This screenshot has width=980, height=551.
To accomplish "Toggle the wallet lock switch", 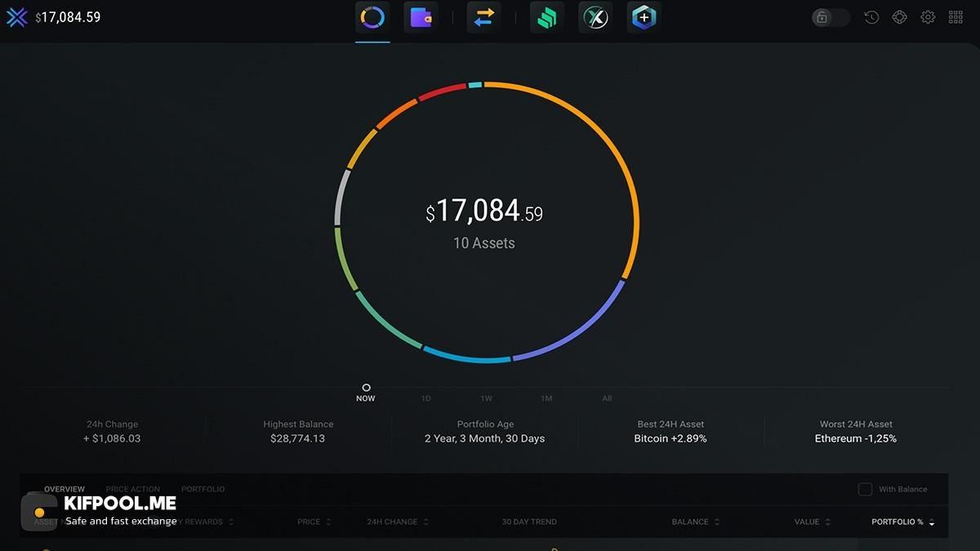I will [830, 16].
